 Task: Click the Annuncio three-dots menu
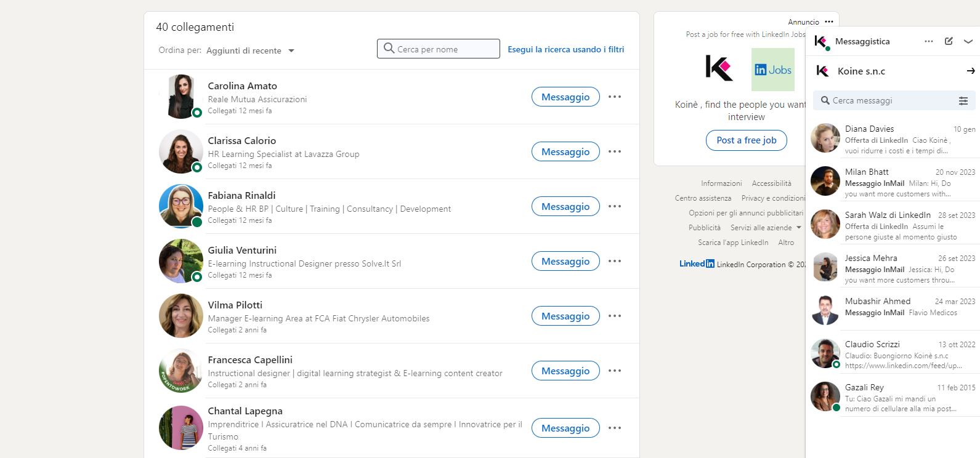click(x=829, y=22)
